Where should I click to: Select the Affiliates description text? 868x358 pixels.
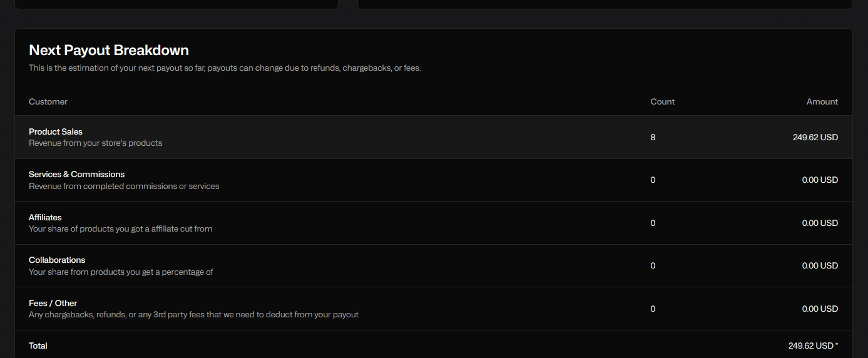(121, 229)
